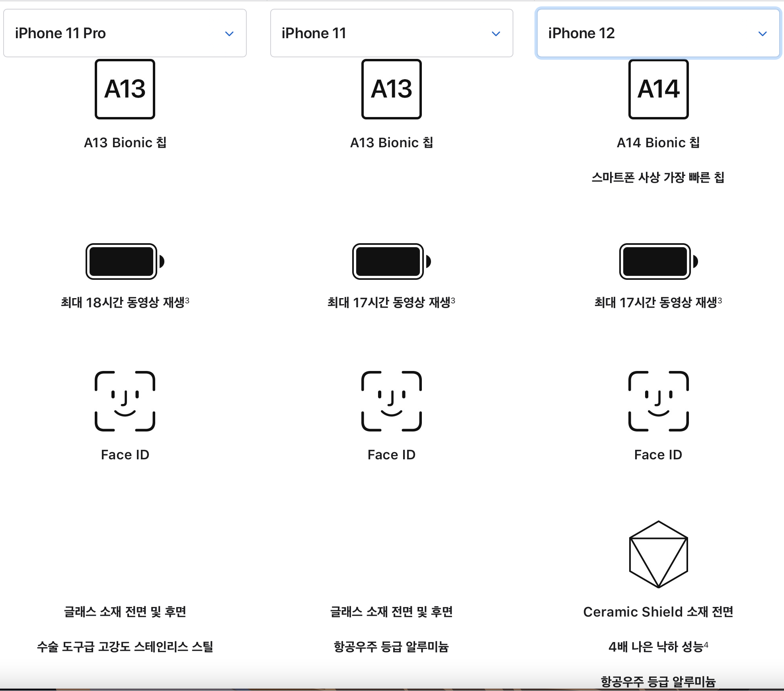
Task: Click the battery icon in iPhone 11 column
Action: [392, 262]
